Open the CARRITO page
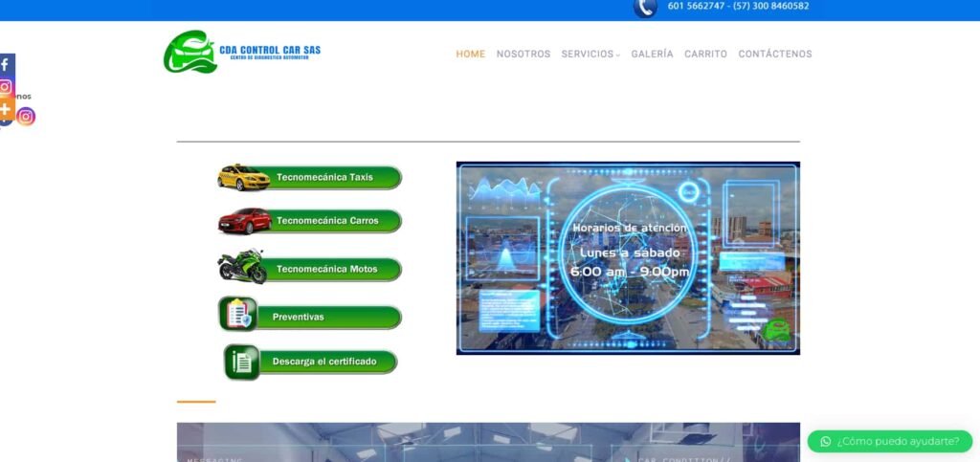 [705, 55]
